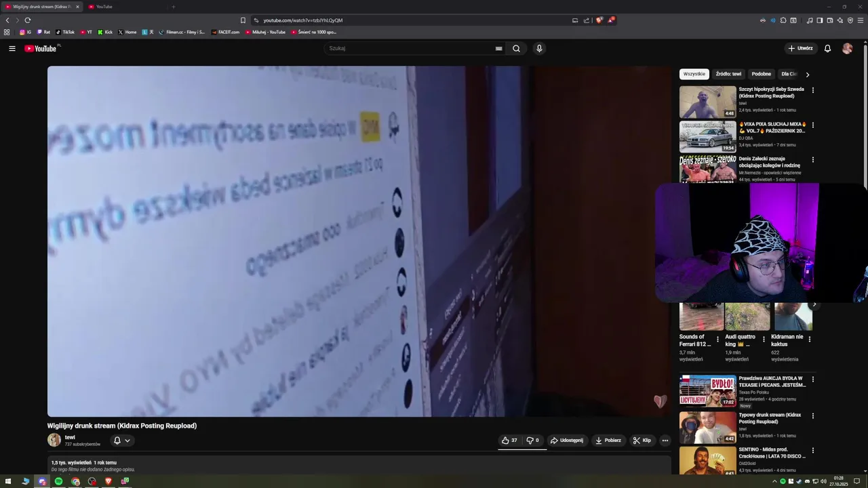The image size is (868, 488).
Task: Open notification bell dropdown for tewi channel
Action: 121,441
